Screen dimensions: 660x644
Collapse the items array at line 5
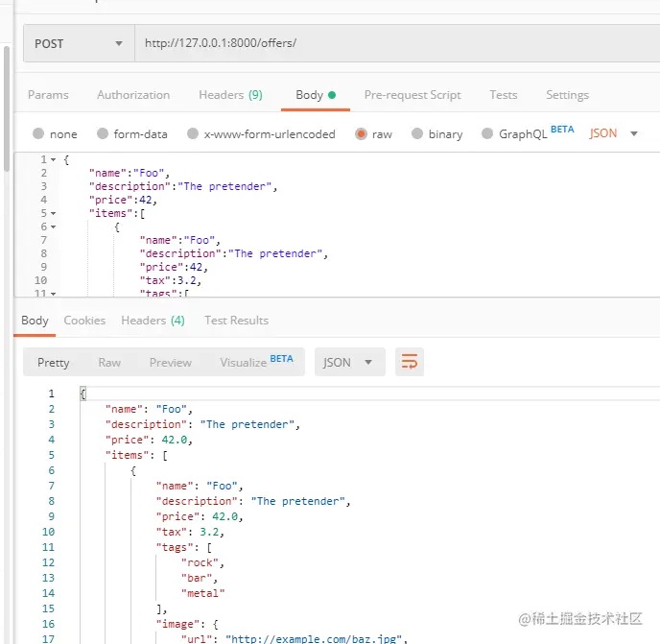click(x=54, y=213)
